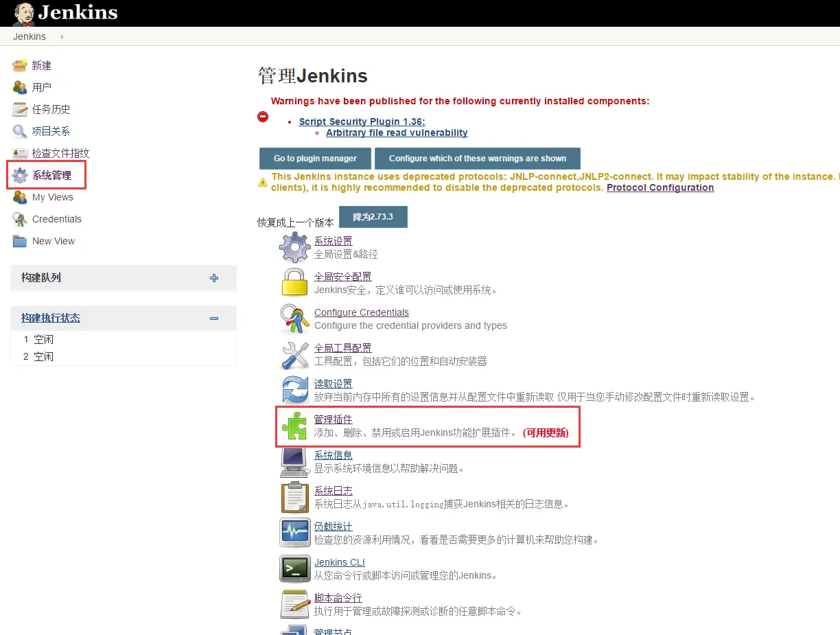Click the green puzzle 管理插件 icon
Screen dimensions: 840x635
295,426
